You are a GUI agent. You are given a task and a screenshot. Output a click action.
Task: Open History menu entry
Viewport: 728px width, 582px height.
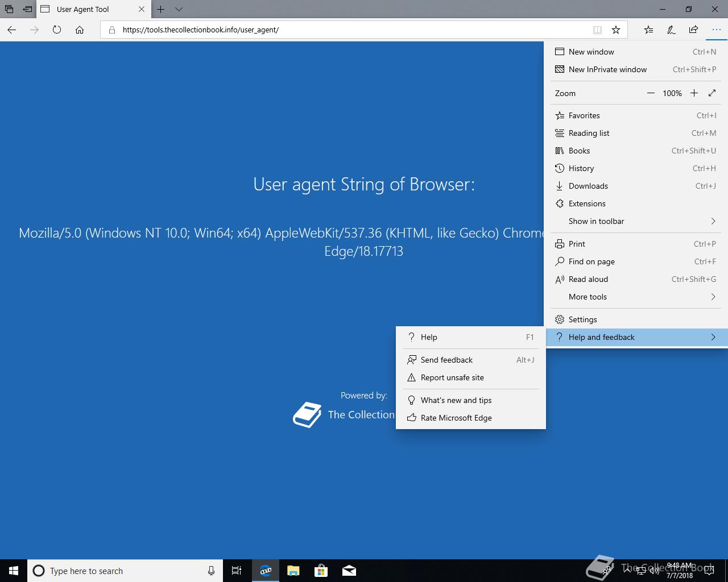(636, 168)
